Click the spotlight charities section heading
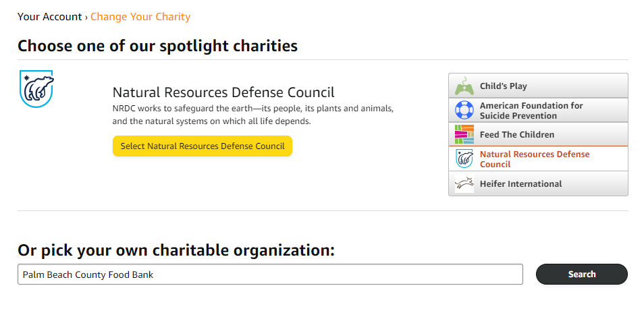Screen dimensions: 644x317 click(157, 46)
